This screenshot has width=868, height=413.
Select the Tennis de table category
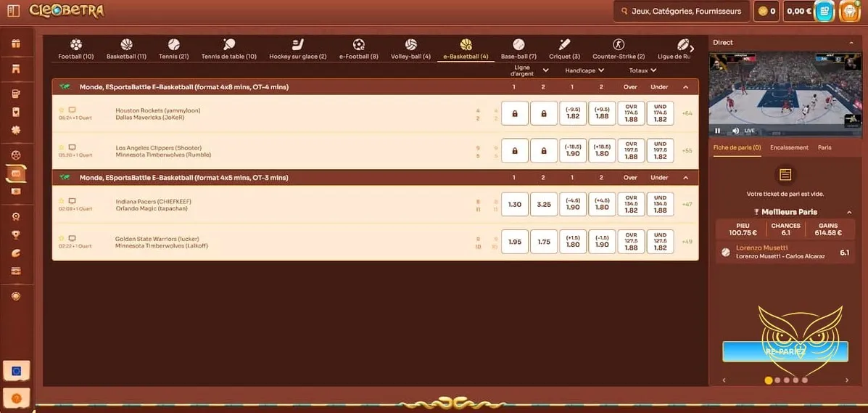coord(228,45)
